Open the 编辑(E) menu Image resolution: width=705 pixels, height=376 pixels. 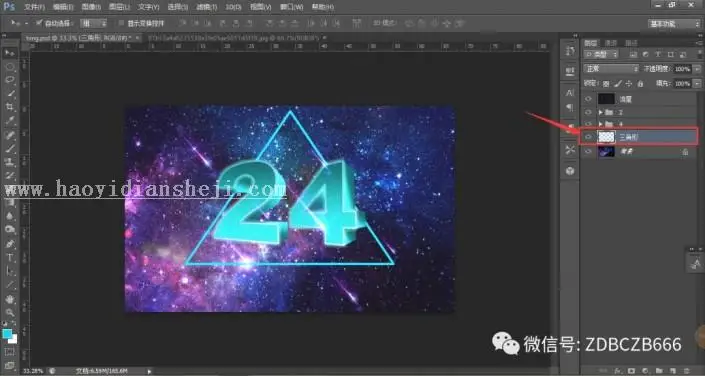coord(62,7)
